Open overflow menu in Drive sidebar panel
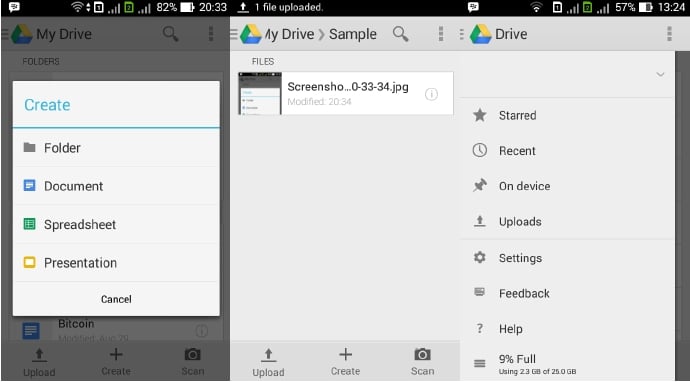Image resolution: width=690 pixels, height=382 pixels. [x=669, y=34]
